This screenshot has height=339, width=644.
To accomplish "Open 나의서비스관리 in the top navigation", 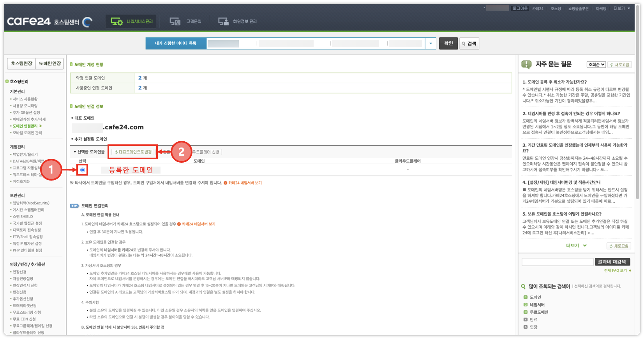I will (131, 21).
